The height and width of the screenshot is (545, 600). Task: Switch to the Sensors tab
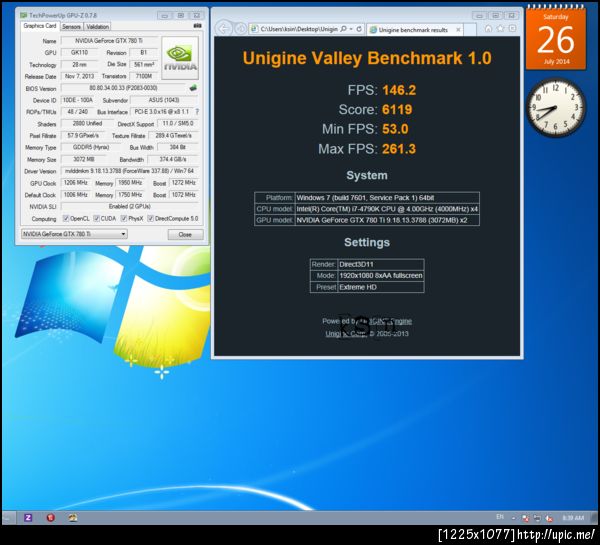pyautogui.click(x=72, y=26)
